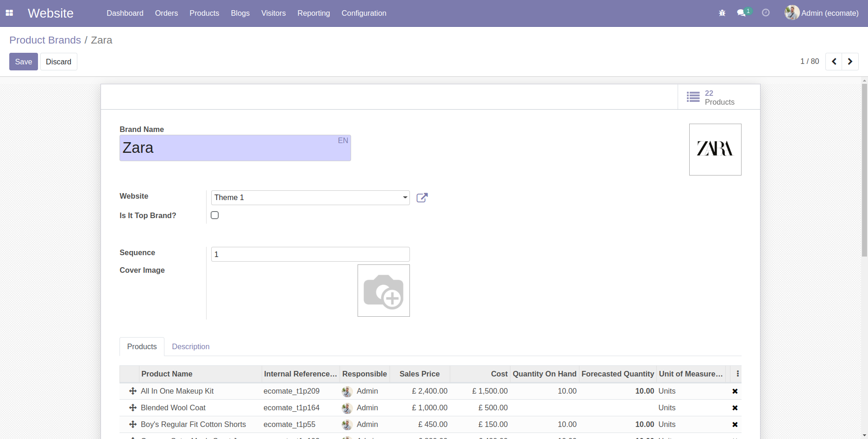Screen dimensions: 868x439
Task: Open the Configuration menu
Action: (x=364, y=13)
